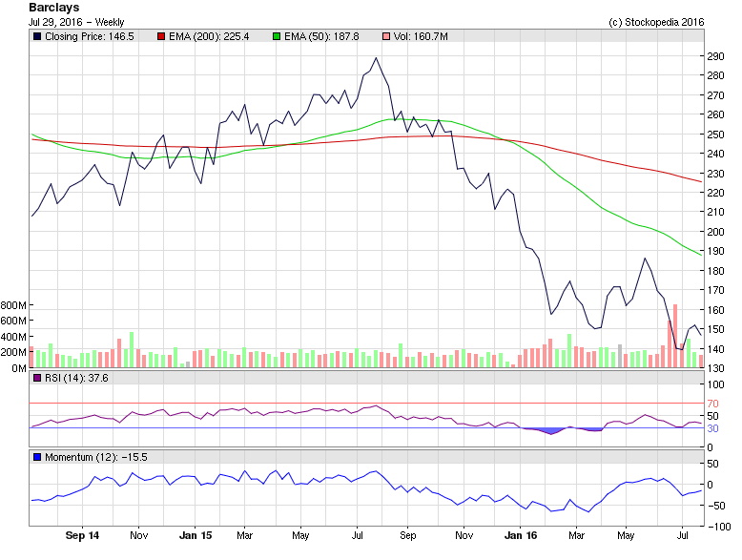Click the '(c) Stockopedia 2016' credit

656,22
